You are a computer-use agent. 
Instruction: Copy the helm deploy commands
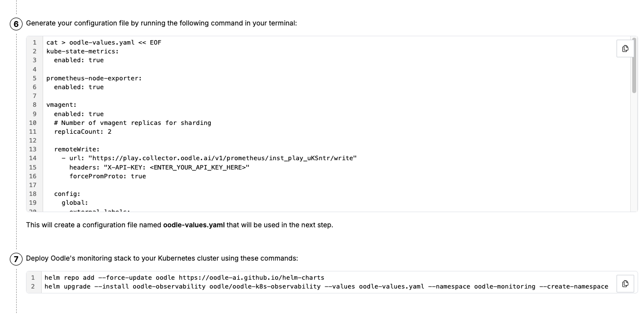[625, 284]
